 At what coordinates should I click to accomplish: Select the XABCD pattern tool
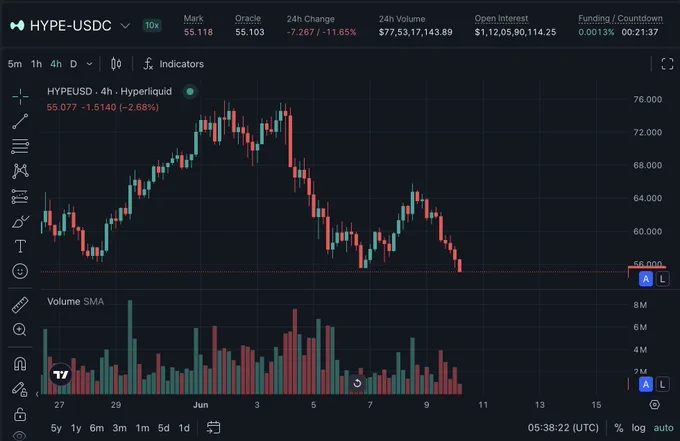[20, 171]
